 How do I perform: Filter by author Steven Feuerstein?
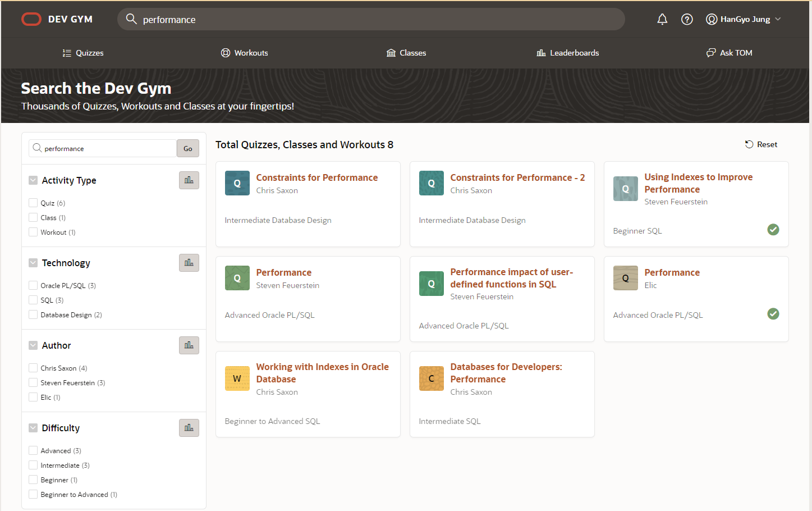point(33,382)
